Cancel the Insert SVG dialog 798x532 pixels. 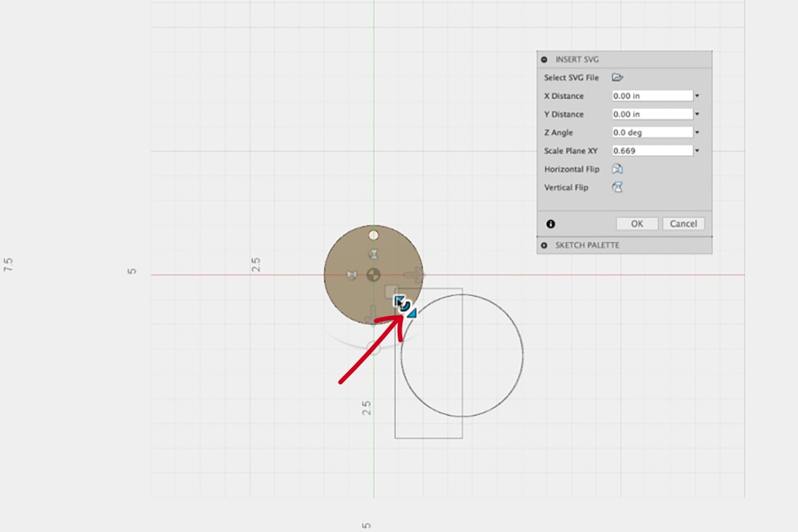[683, 223]
